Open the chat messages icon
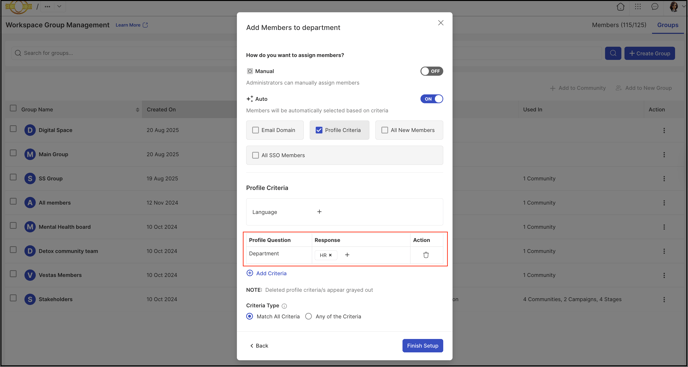The image size is (688, 367). coord(655,7)
